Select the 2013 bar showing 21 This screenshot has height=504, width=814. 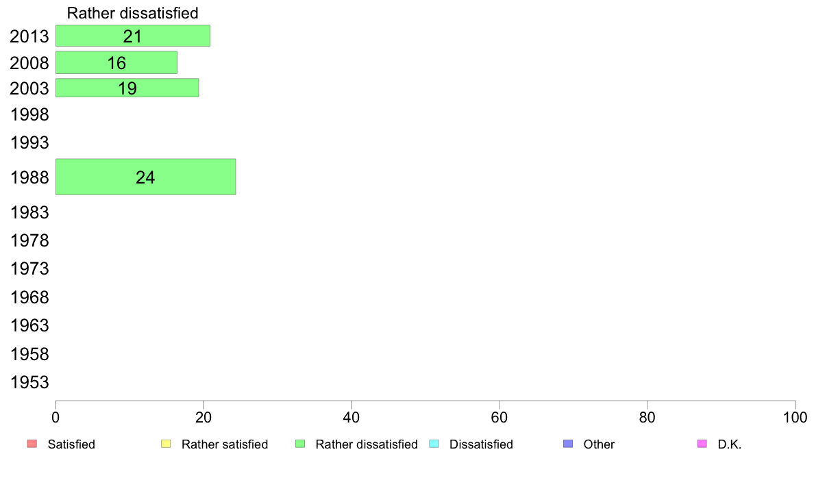point(133,36)
